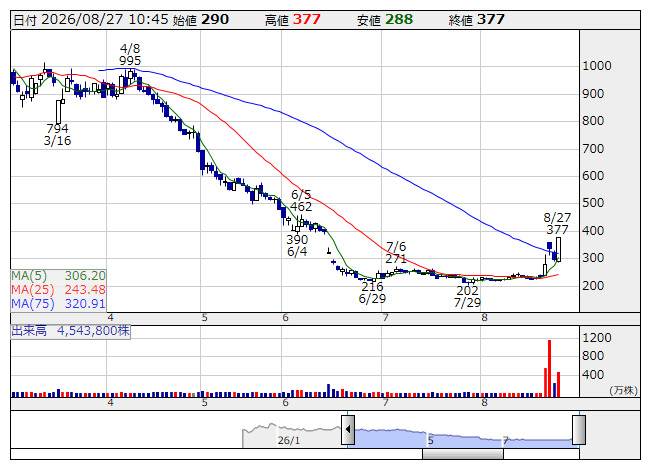
Task: Click the 202 7/29 low annotation
Action: pos(467,296)
